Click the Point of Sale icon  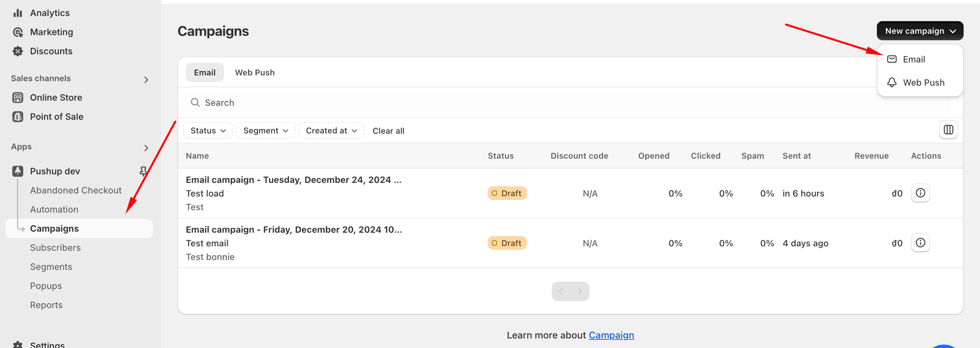pos(17,117)
